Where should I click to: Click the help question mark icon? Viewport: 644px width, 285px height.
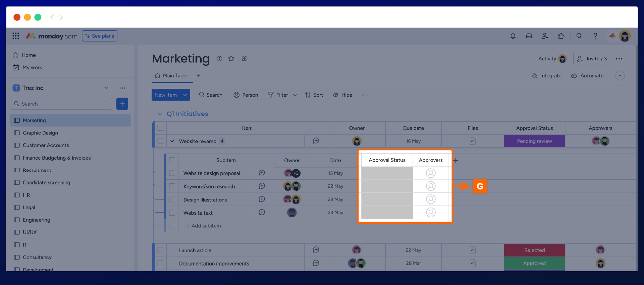pos(595,36)
